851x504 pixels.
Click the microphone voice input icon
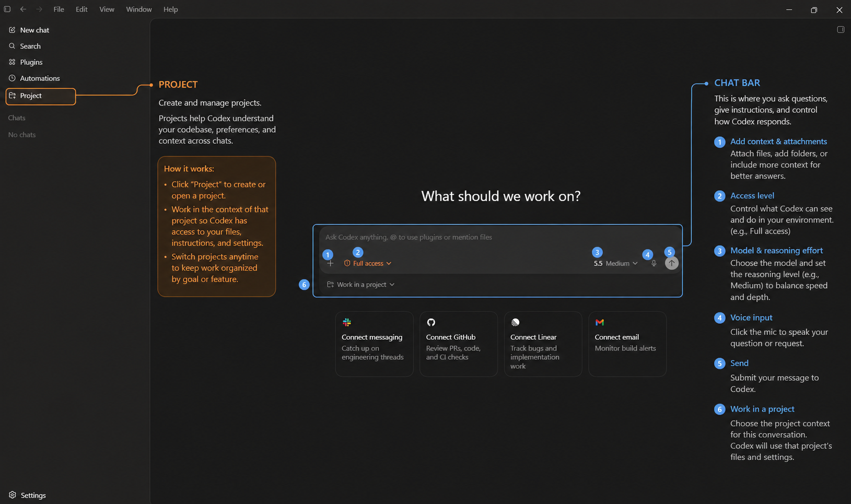point(654,263)
